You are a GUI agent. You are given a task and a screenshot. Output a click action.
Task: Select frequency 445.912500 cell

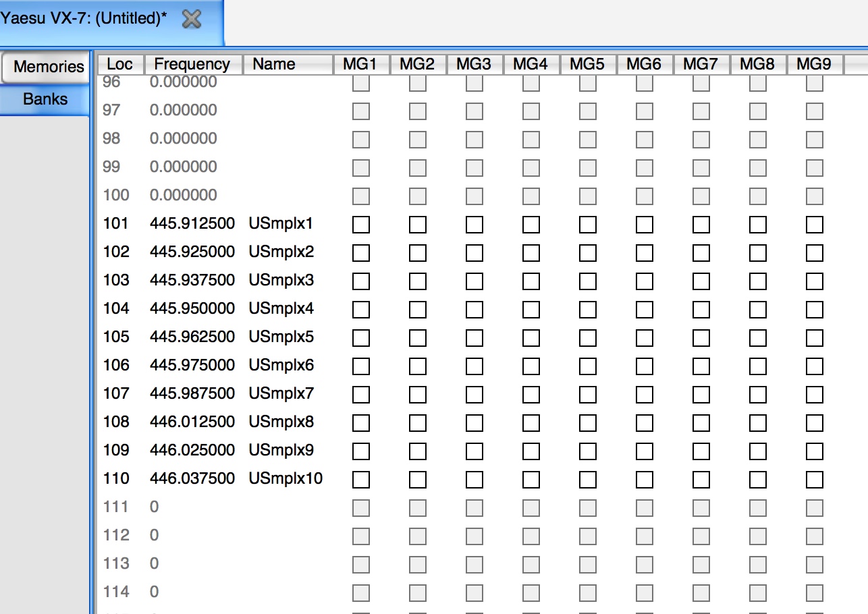tap(192, 223)
